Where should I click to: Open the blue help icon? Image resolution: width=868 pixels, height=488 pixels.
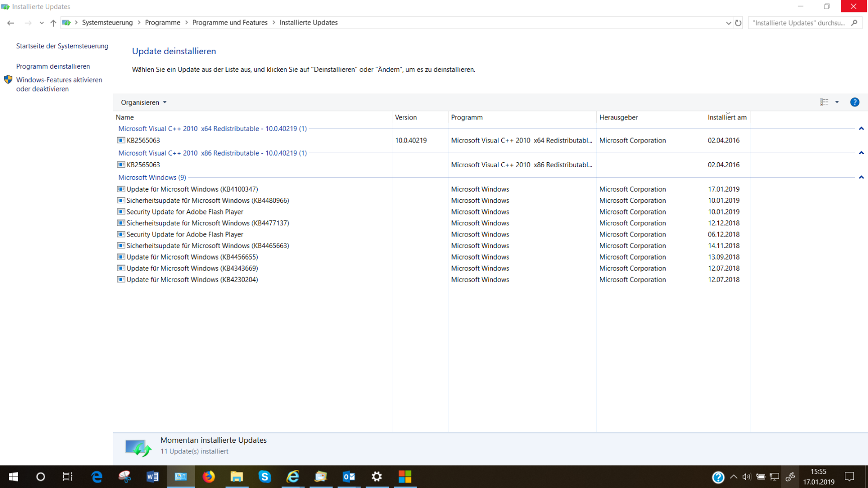[854, 102]
